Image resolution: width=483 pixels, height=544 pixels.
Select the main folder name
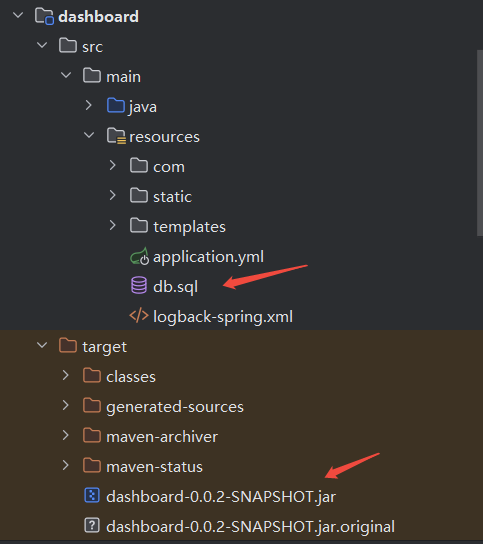point(124,76)
